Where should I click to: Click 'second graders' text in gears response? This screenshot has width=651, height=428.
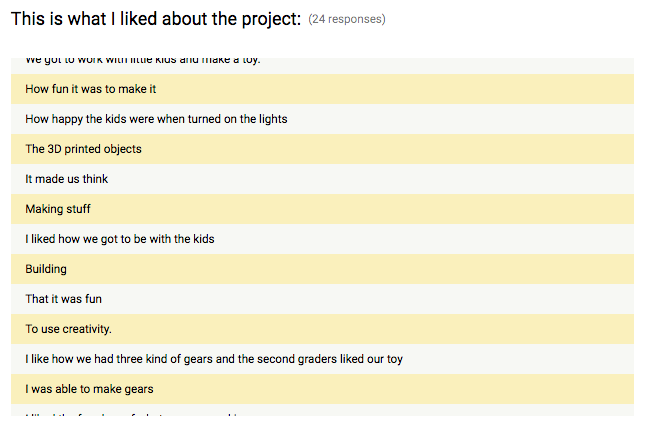297,359
